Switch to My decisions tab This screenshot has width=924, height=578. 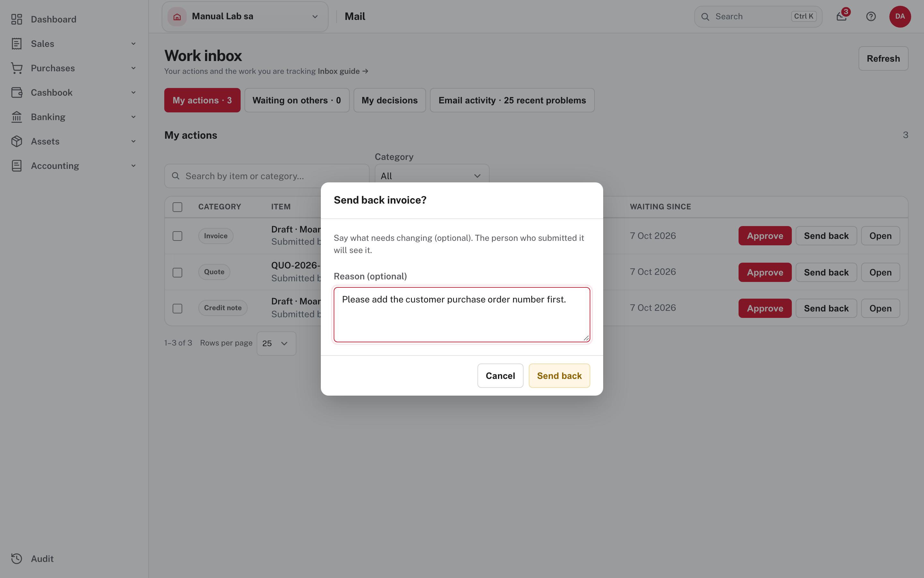coord(389,100)
